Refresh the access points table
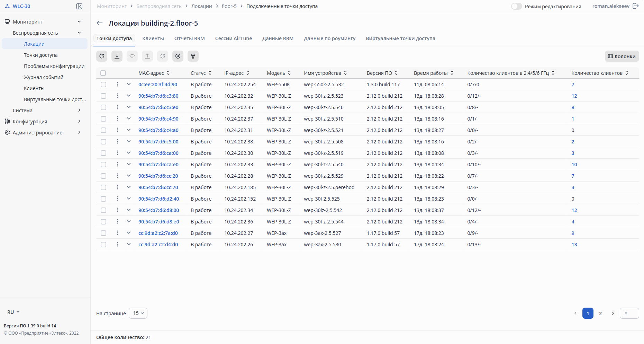The height and width of the screenshot is (344, 644). click(x=102, y=56)
